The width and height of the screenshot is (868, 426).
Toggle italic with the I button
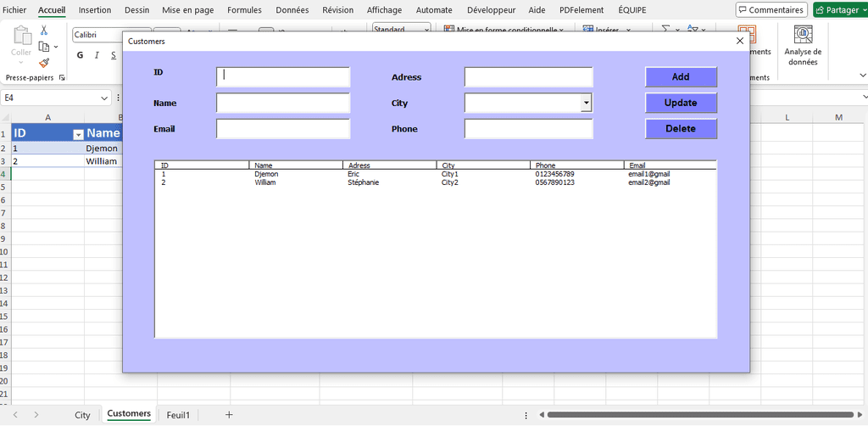(97, 55)
